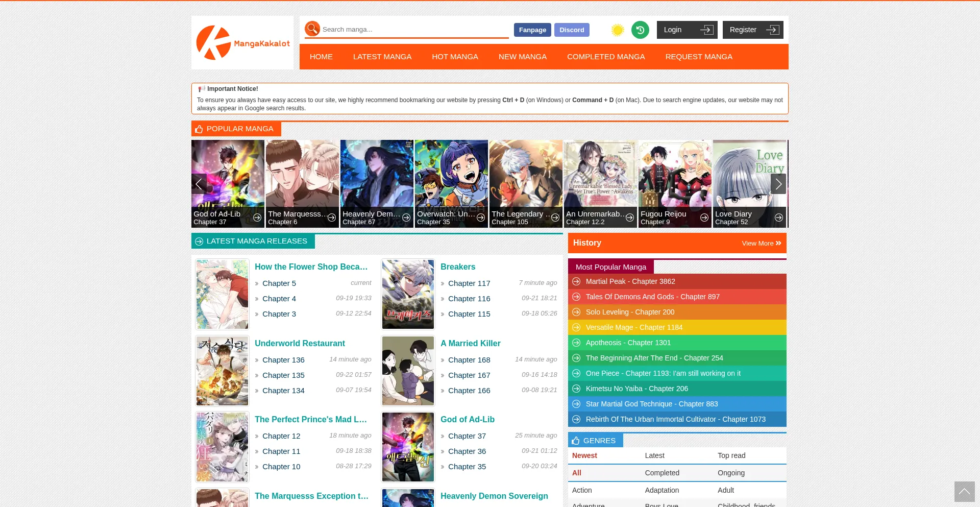This screenshot has width=980, height=507.
Task: Open Breakers cover thumbnail
Action: pyautogui.click(x=408, y=294)
